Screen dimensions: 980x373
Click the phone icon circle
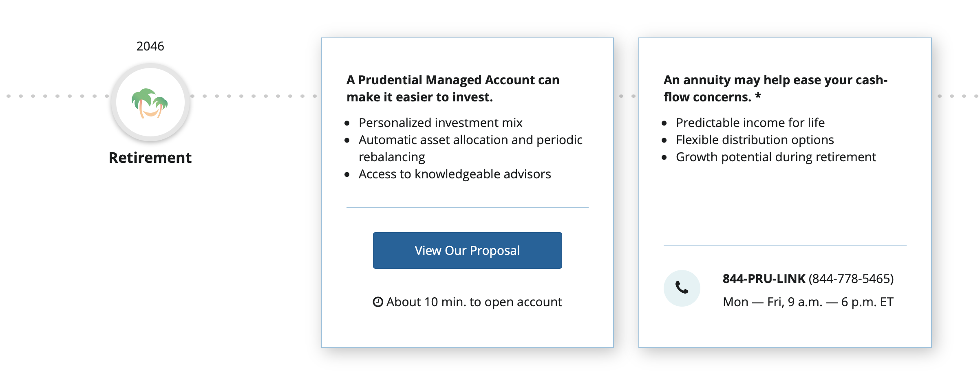(682, 288)
